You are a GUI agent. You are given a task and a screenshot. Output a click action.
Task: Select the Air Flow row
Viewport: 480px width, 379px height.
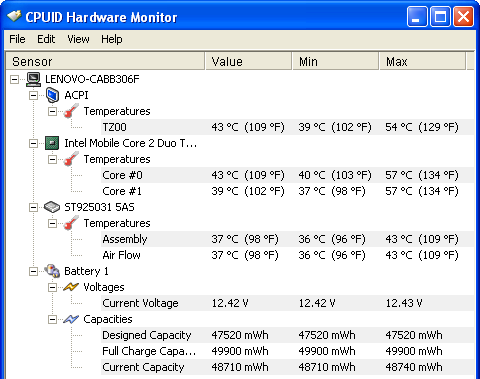287,255
